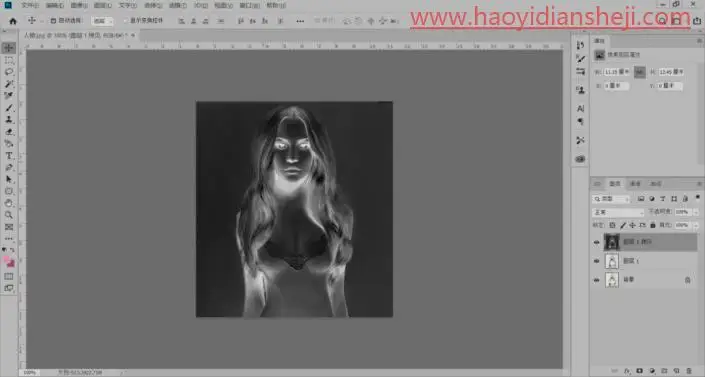Toggle Quick Mask mode icon
The width and height of the screenshot is (705, 377).
click(x=9, y=276)
